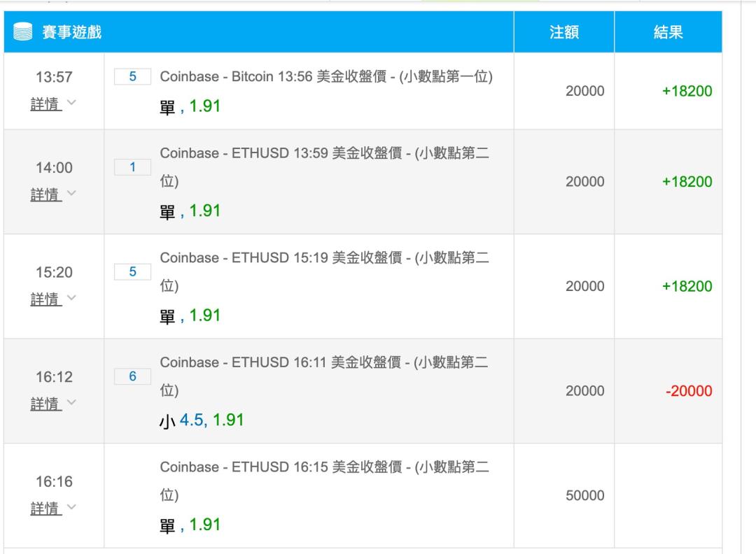Click the -20000 loss result
Viewport: 756px width, 554px height.
pyautogui.click(x=689, y=391)
